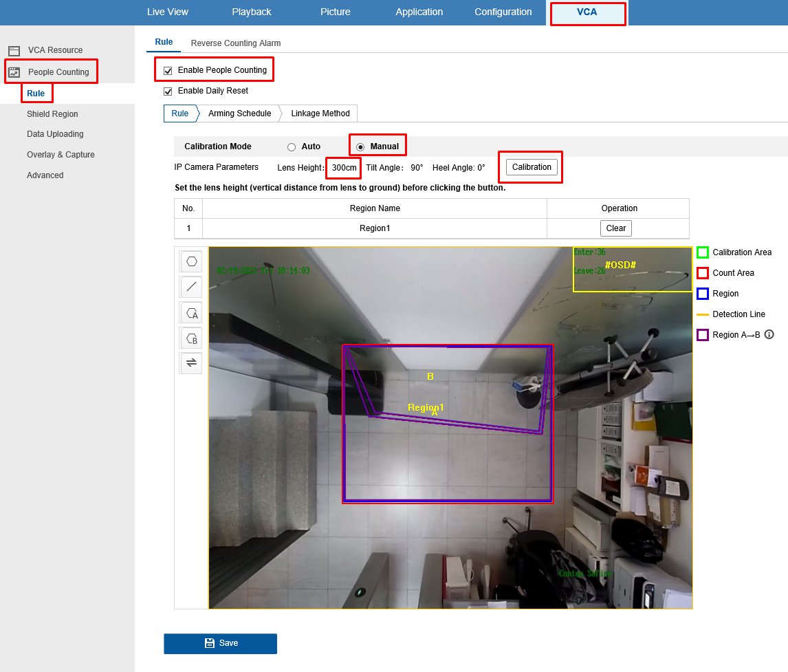Screen dimensions: 788x672
Task: Click the purple Region A→B swatch
Action: (703, 335)
